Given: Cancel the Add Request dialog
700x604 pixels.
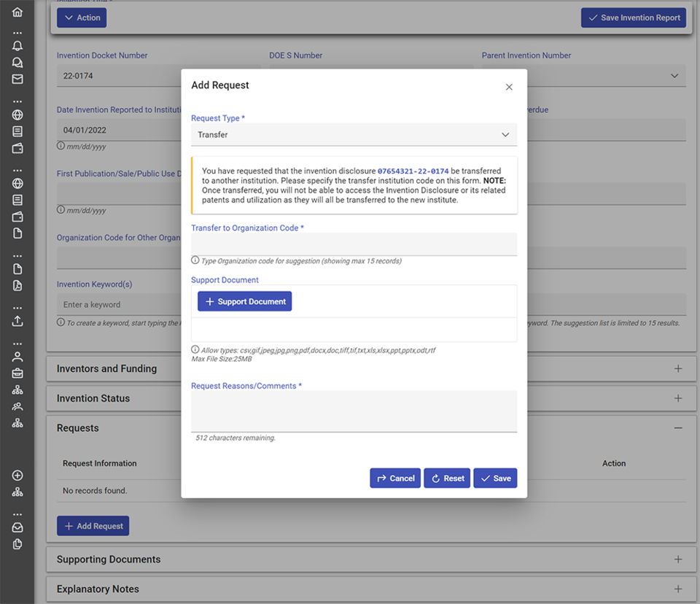Looking at the screenshot, I should (x=395, y=478).
